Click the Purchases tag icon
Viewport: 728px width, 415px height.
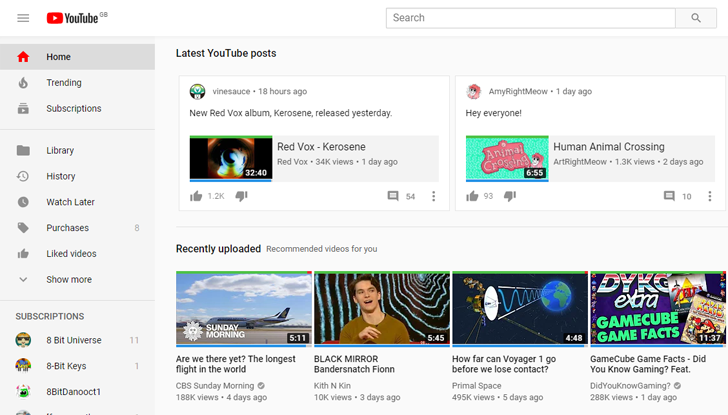click(x=23, y=227)
